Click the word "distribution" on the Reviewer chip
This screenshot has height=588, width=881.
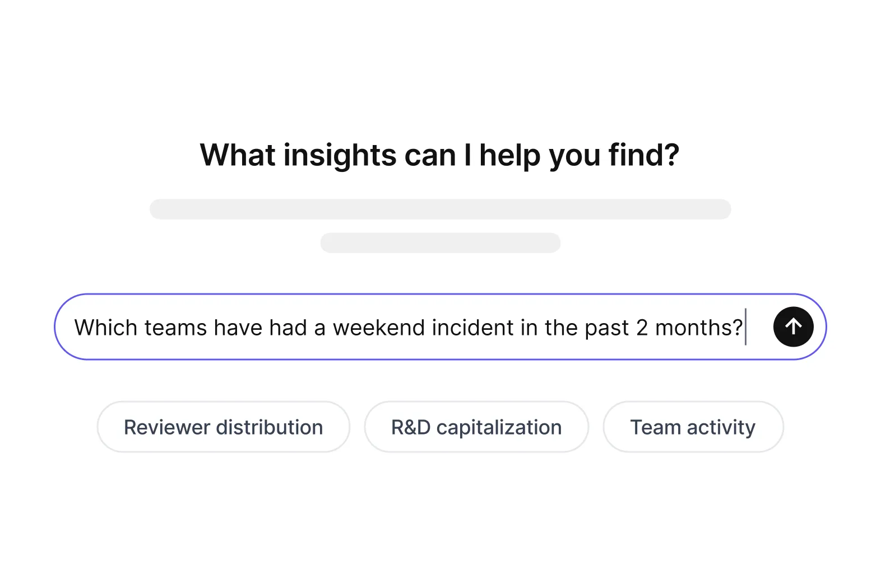click(270, 427)
